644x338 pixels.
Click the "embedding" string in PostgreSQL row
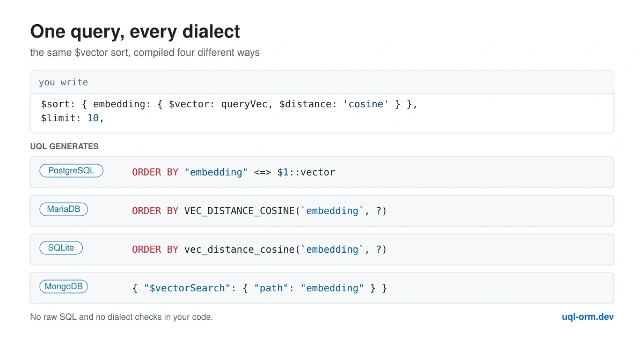(x=216, y=172)
